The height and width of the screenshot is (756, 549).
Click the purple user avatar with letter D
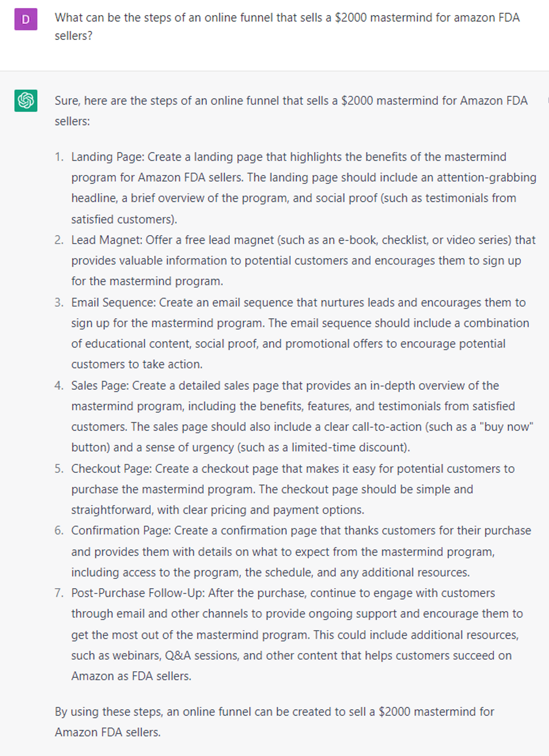tap(26, 19)
